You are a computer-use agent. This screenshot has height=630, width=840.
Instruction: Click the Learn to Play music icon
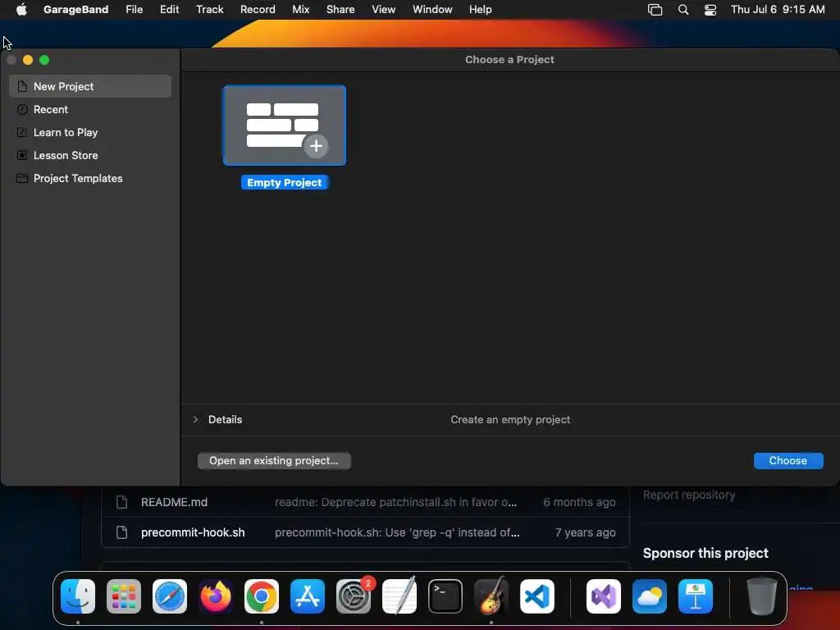22,132
